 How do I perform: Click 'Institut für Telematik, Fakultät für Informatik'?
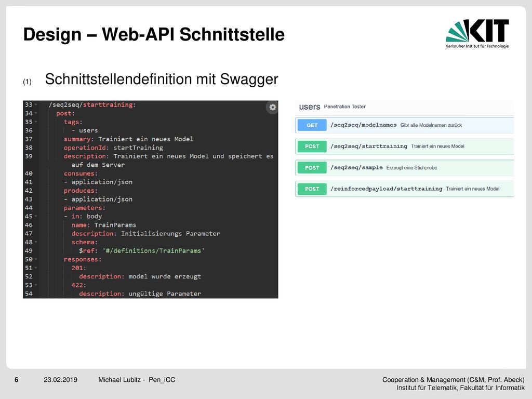tap(460, 388)
